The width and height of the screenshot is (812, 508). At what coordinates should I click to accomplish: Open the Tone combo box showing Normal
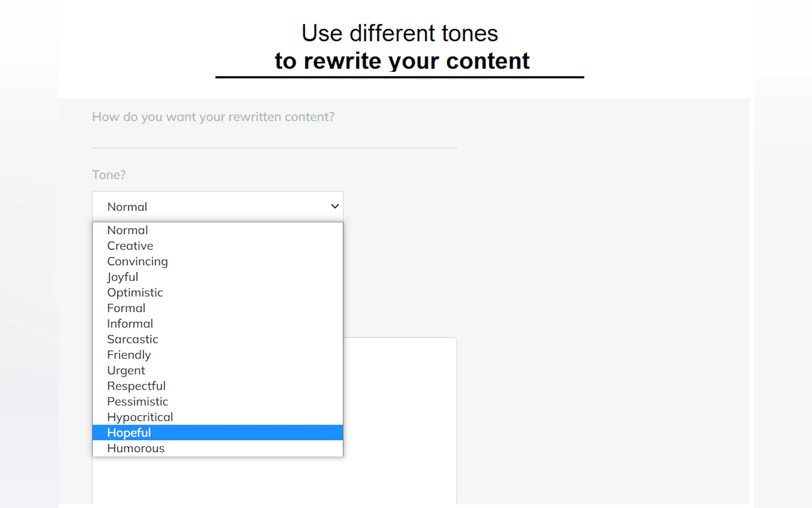tap(217, 206)
